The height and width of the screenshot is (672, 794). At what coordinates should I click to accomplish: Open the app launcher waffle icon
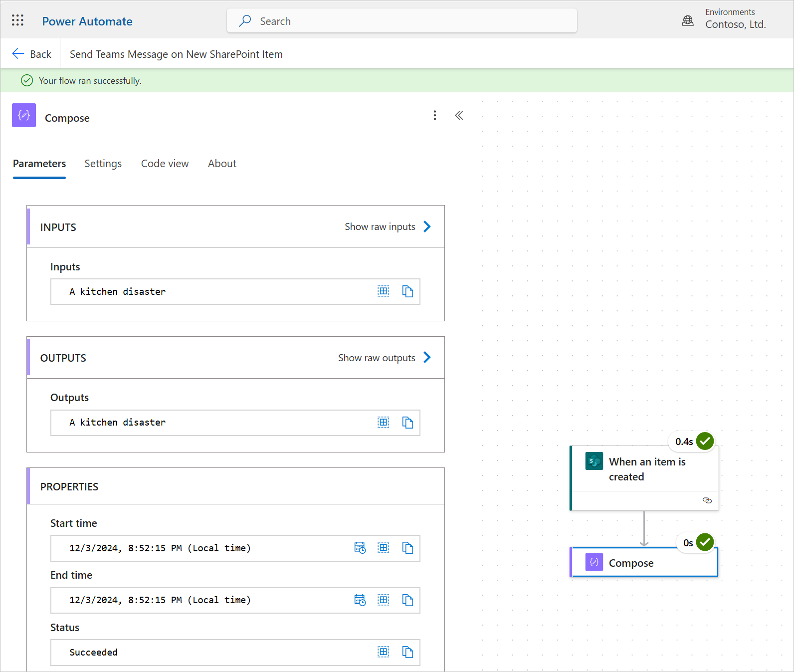[17, 20]
